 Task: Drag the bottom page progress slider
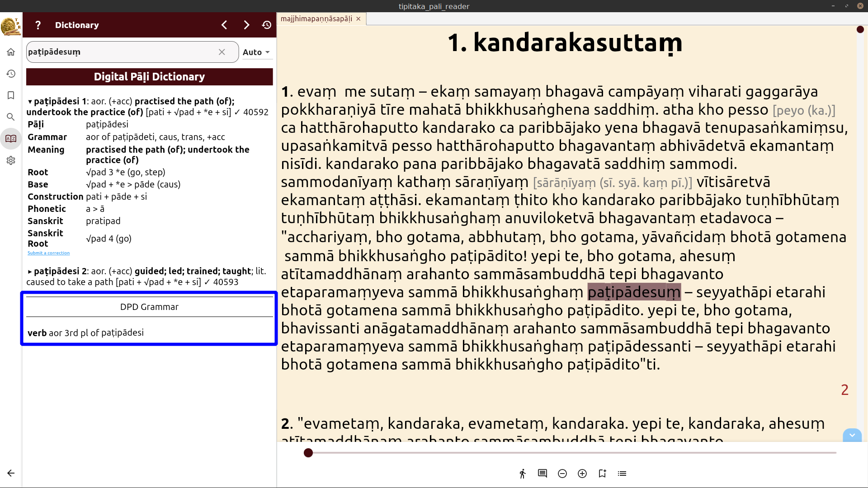tap(308, 453)
